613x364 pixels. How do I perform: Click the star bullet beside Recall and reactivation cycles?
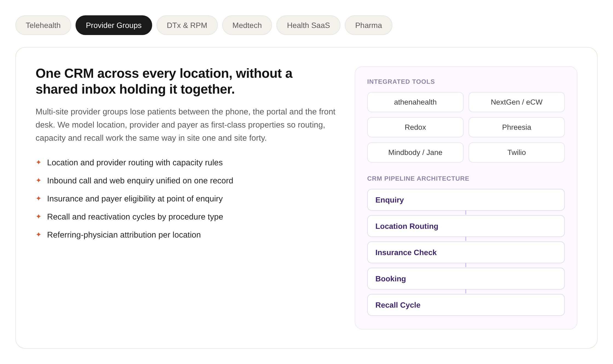pos(39,216)
